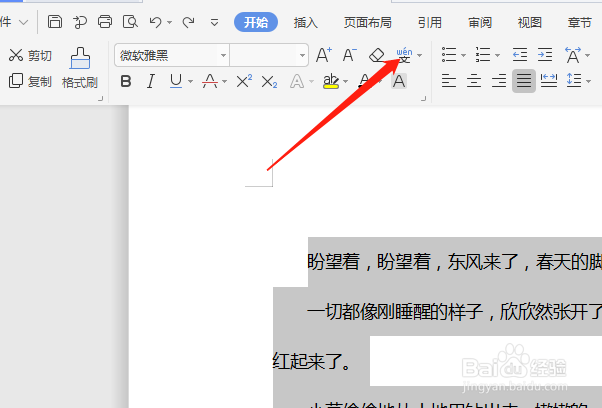Viewport: 602px width, 408px height.
Task: Select the 开始 ribbon tab
Action: coord(256,22)
